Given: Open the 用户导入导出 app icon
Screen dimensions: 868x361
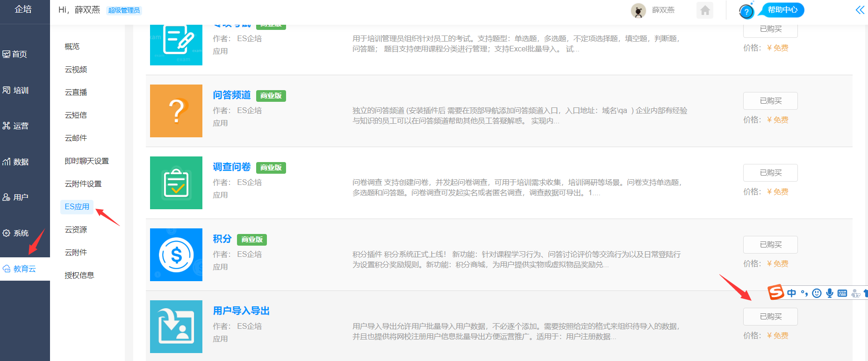Looking at the screenshot, I should pos(176,326).
